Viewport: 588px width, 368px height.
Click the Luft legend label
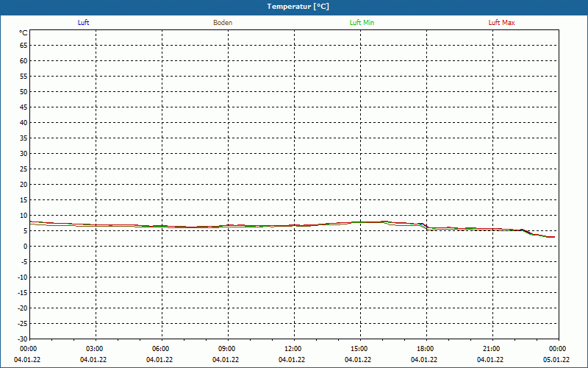tap(83, 23)
